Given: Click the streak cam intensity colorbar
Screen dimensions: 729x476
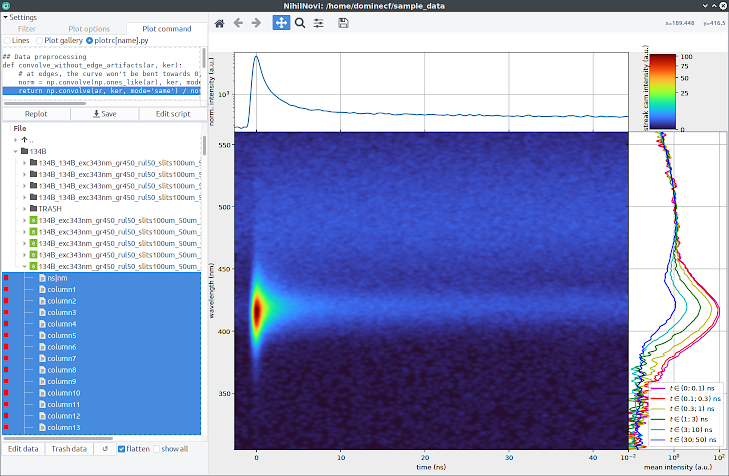Looking at the screenshot, I should point(663,92).
